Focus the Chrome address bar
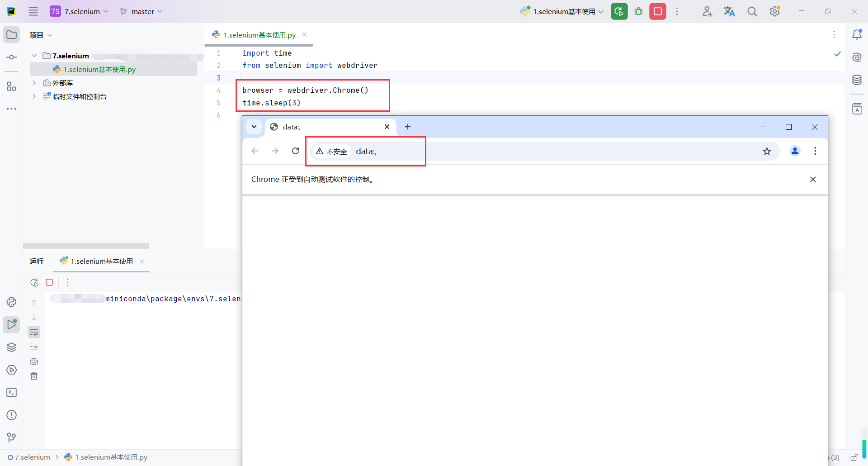This screenshot has height=466, width=868. 545,152
